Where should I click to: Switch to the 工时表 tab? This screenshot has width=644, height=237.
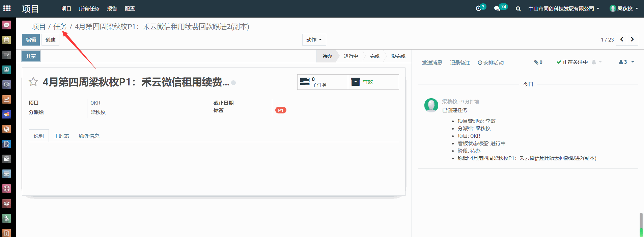tap(61, 136)
